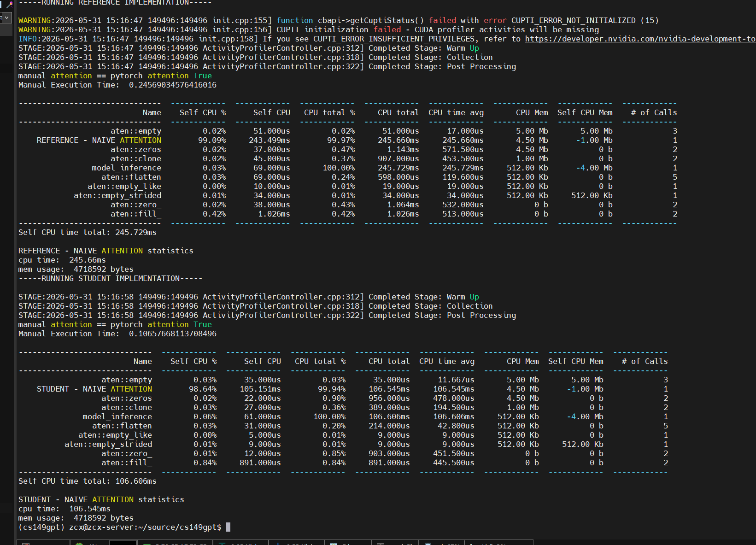756x545 pixels.
Task: Click the server name icon at status bar start
Action: click(26, 544)
